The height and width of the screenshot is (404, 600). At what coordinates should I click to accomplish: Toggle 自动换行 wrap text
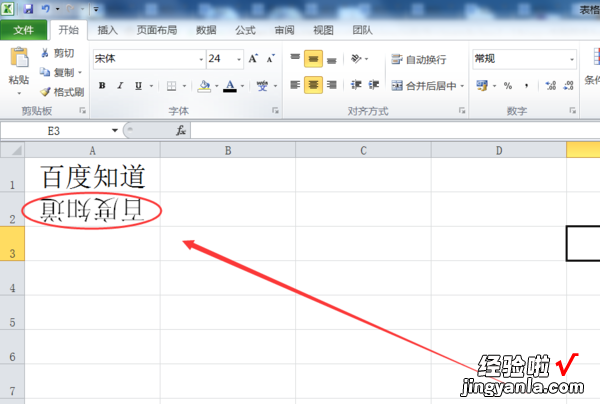pyautogui.click(x=419, y=59)
